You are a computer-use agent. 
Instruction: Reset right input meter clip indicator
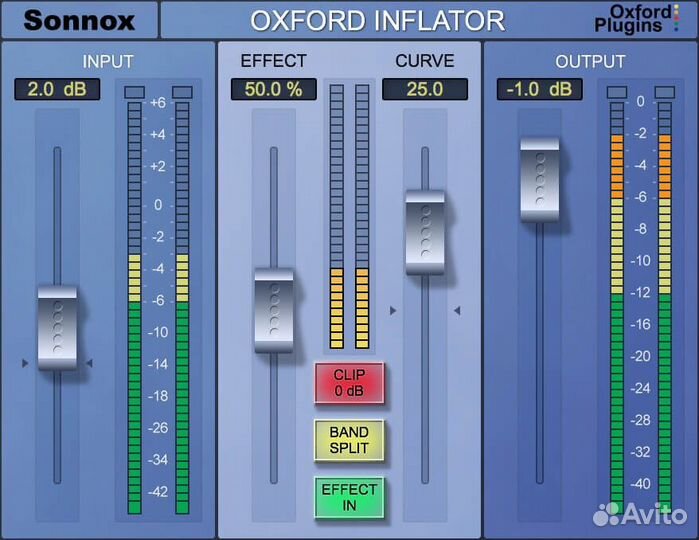[x=182, y=92]
